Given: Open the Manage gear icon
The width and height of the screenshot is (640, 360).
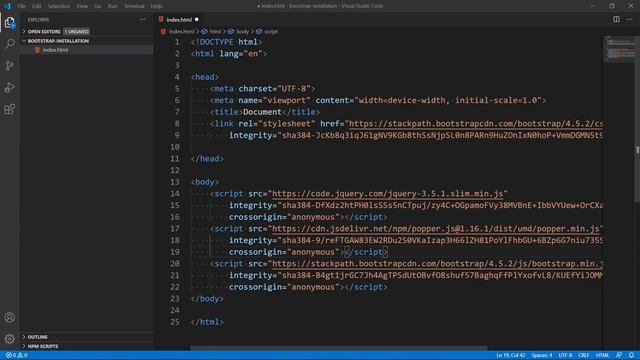Looking at the screenshot, I should 9,339.
